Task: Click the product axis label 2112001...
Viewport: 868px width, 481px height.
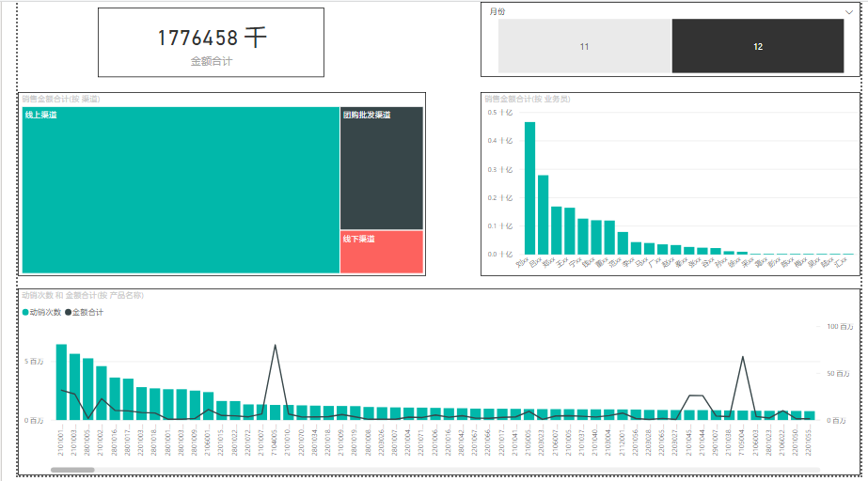Action: 622,440
